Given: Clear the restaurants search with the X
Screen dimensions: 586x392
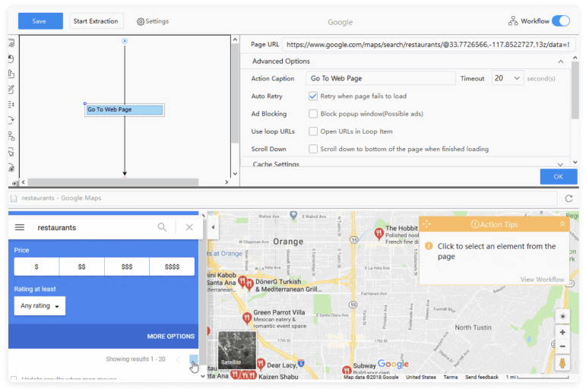Looking at the screenshot, I should coord(189,227).
